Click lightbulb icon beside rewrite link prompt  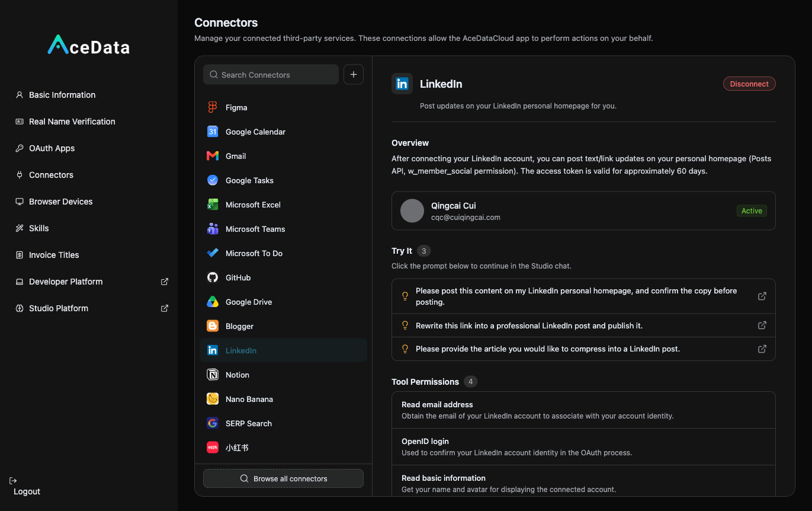(x=406, y=325)
